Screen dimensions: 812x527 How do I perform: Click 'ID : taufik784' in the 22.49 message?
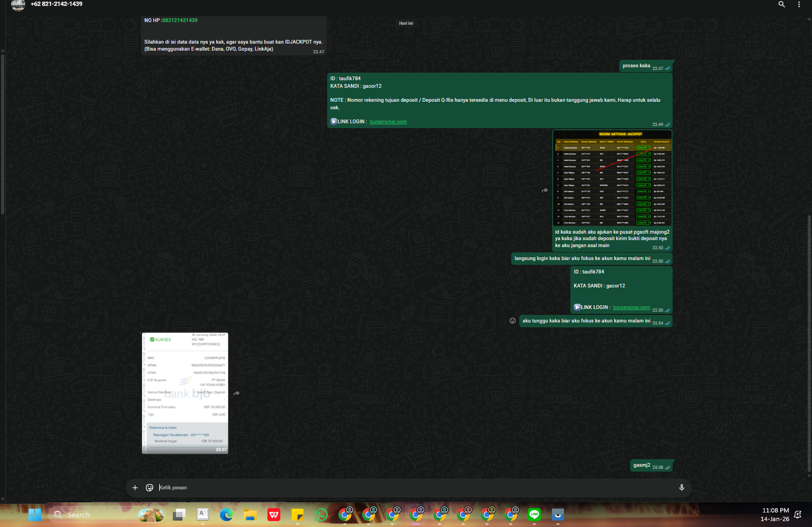coord(345,79)
